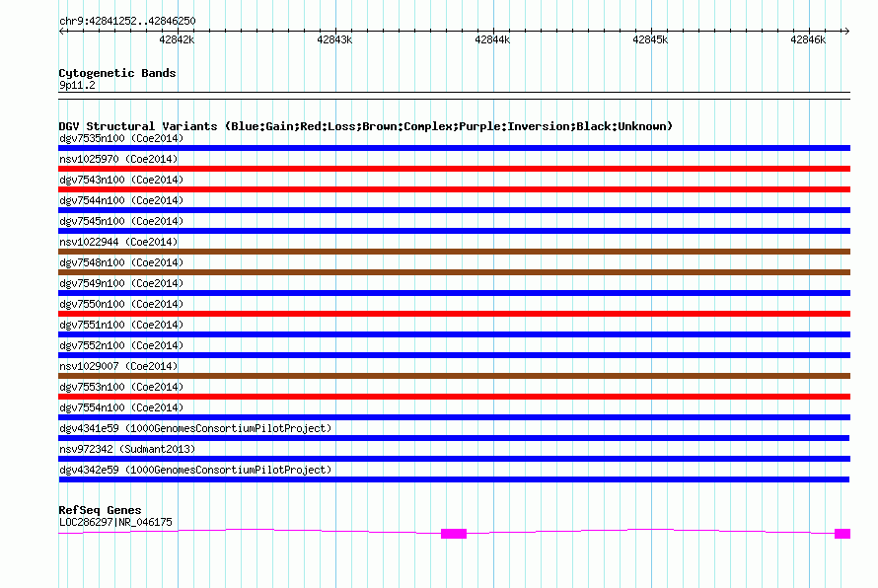This screenshot has width=878, height=588.
Task: Click the 42843k ruler tick label
Action: tap(334, 39)
